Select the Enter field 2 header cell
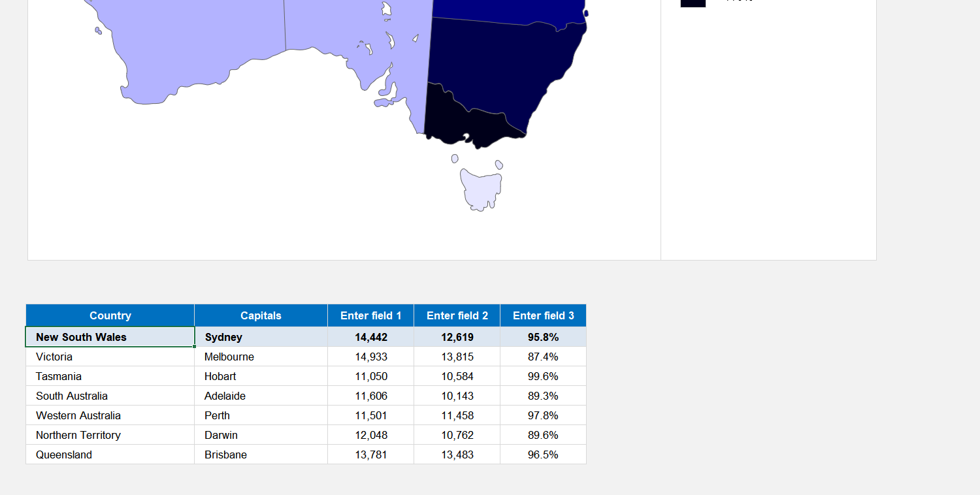 click(457, 315)
